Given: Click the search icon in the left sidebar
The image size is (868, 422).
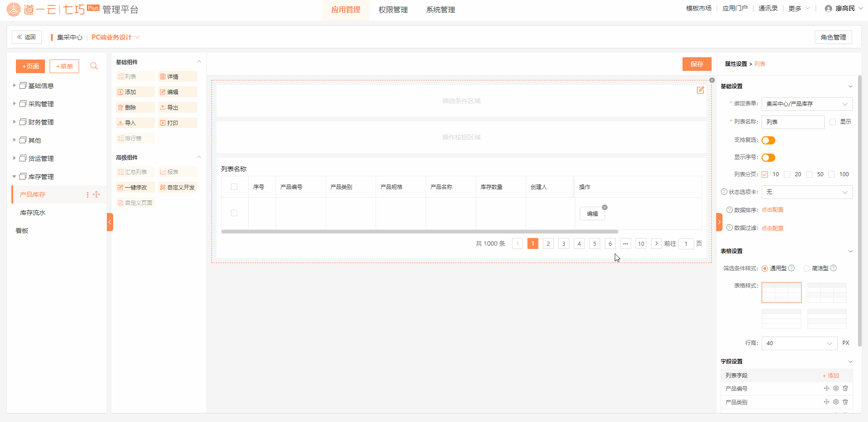Looking at the screenshot, I should tap(94, 66).
